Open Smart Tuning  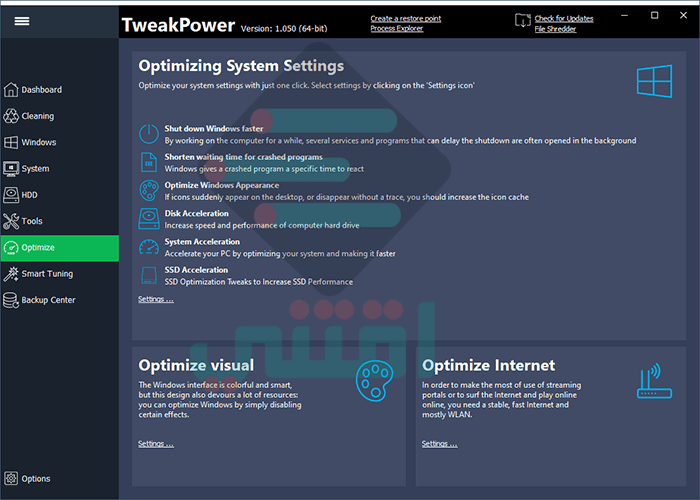tap(60, 274)
